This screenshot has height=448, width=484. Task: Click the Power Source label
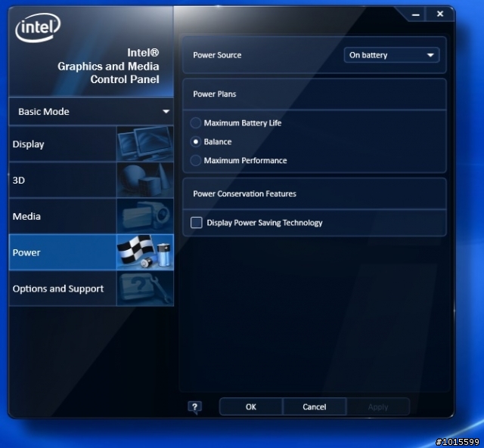217,55
